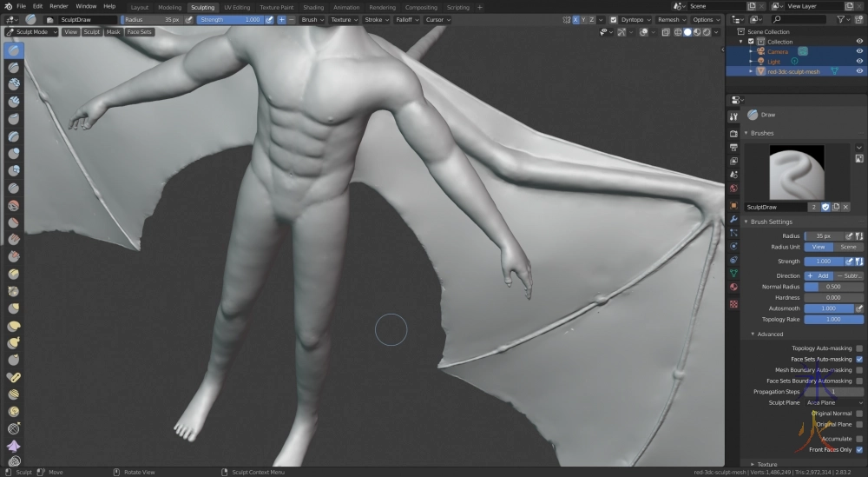The image size is (868, 477).
Task: Set Radius Unit to Scene
Action: [x=848, y=247]
